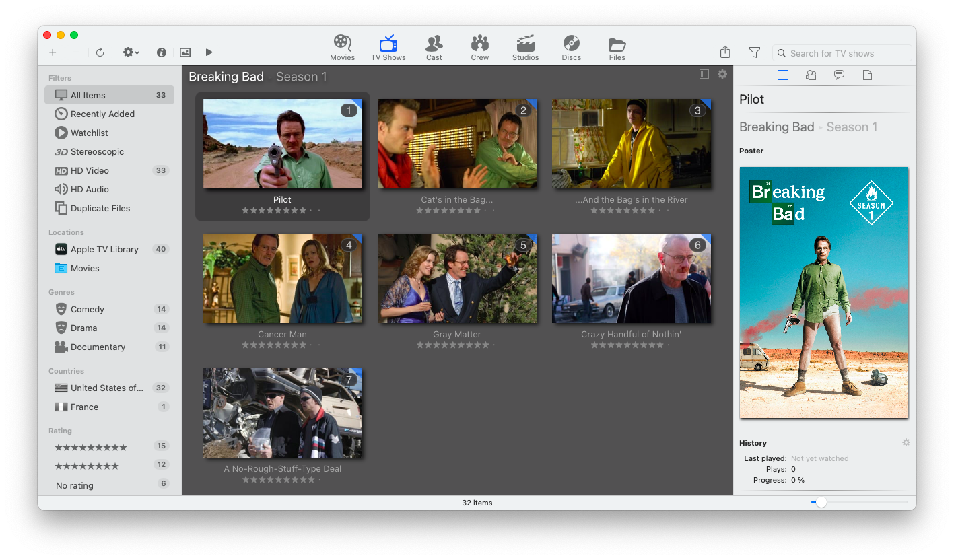
Task: Select the Recently Added filter
Action: tap(109, 114)
